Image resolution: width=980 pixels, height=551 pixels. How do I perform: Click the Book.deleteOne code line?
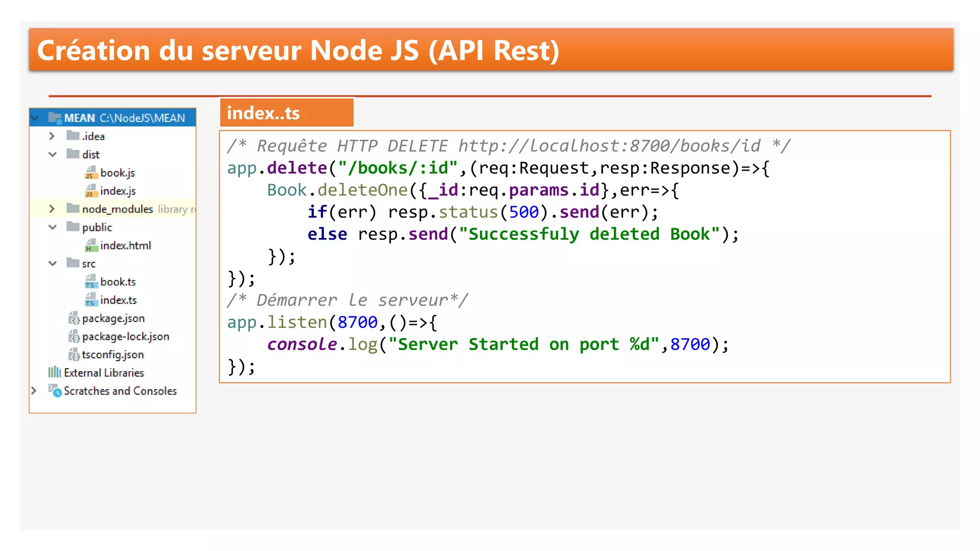(473, 190)
